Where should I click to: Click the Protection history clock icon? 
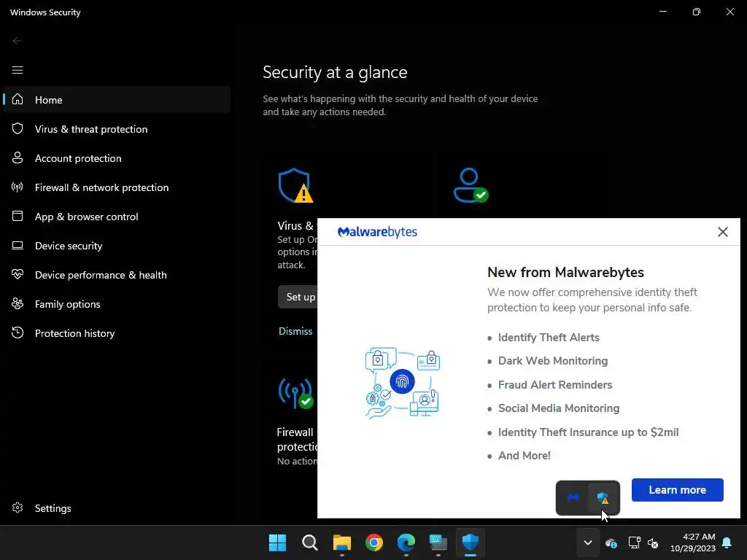coord(18,332)
